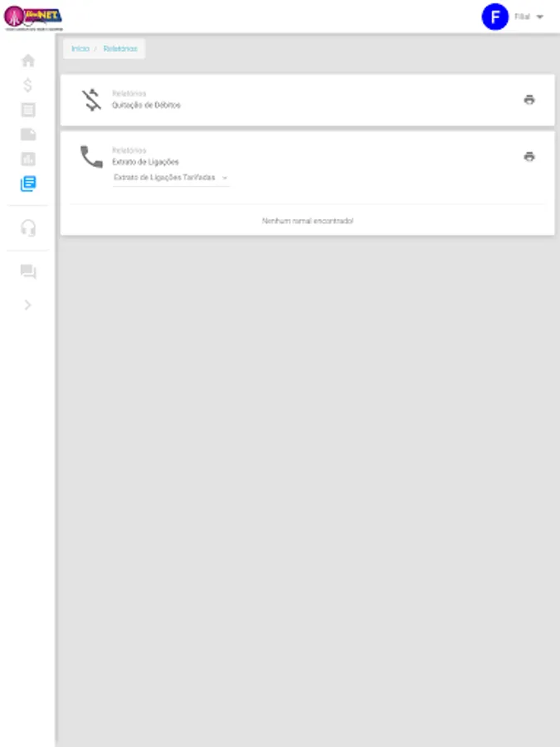This screenshot has width=560, height=747.
Task: Click the Relatórios breadcrumb link
Action: tap(120, 49)
